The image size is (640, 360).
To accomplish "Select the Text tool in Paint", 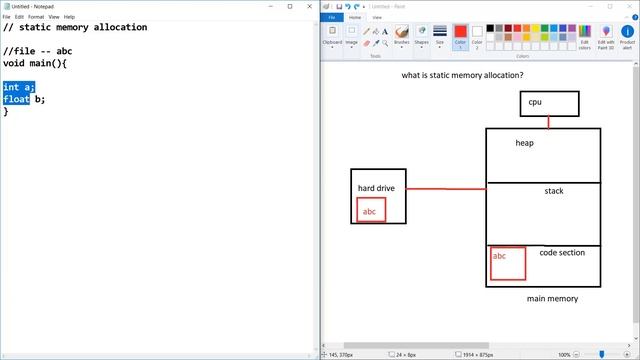I will coord(384,31).
